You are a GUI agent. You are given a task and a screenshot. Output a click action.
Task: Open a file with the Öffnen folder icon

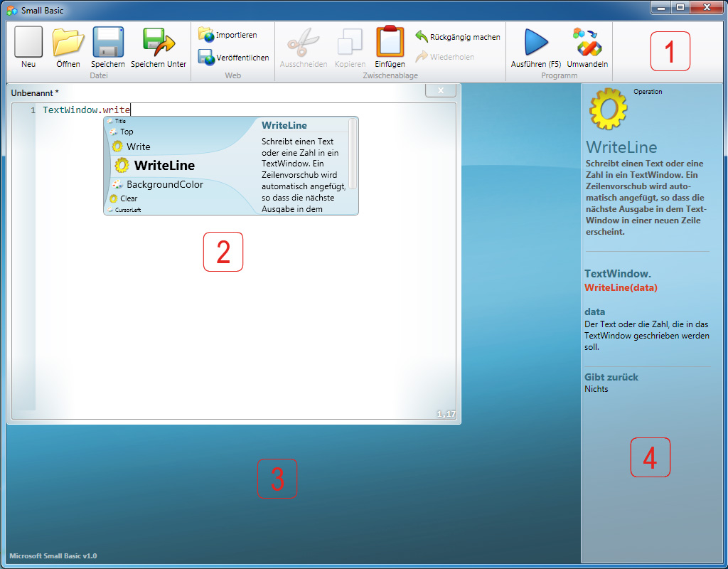click(x=68, y=43)
